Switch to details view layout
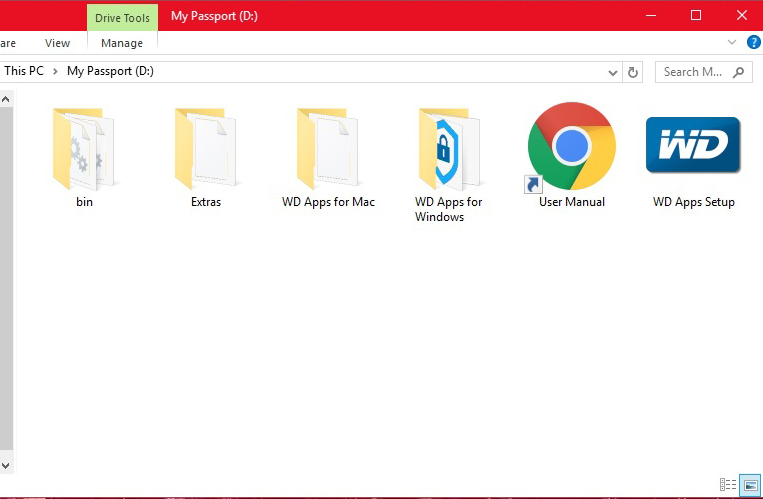 pos(727,484)
